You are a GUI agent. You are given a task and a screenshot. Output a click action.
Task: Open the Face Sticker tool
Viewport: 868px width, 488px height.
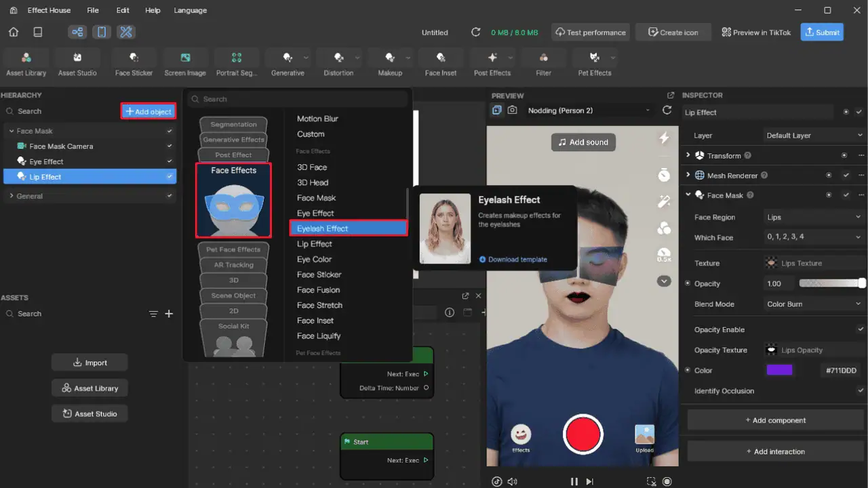pyautogui.click(x=134, y=63)
